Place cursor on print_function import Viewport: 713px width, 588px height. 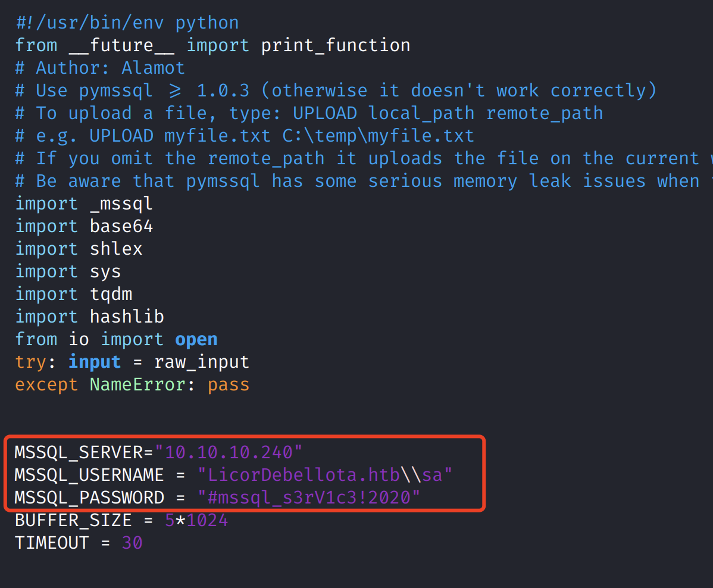pos(335,45)
